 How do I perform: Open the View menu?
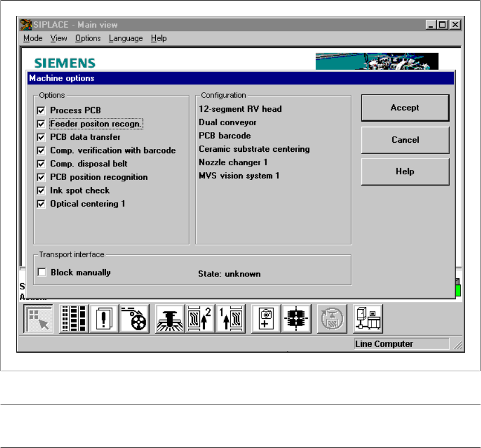pos(59,38)
